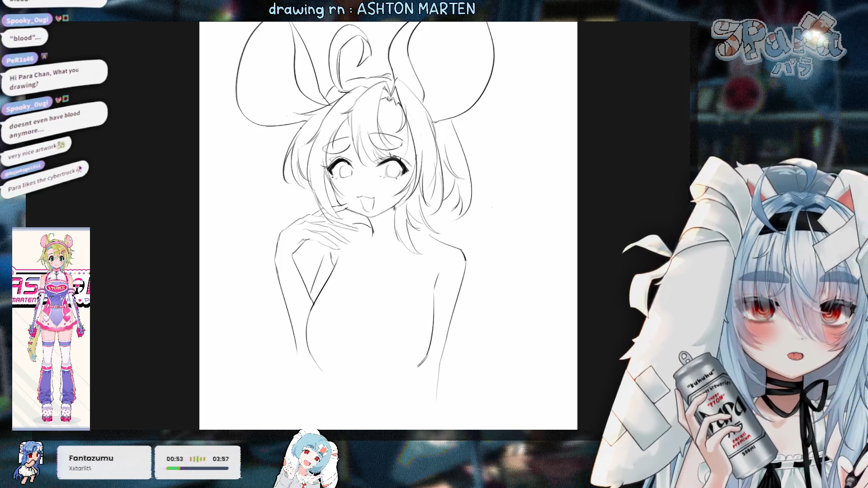Click the "Para likes the cybertruck" message
868x488 pixels.
pyautogui.click(x=44, y=179)
